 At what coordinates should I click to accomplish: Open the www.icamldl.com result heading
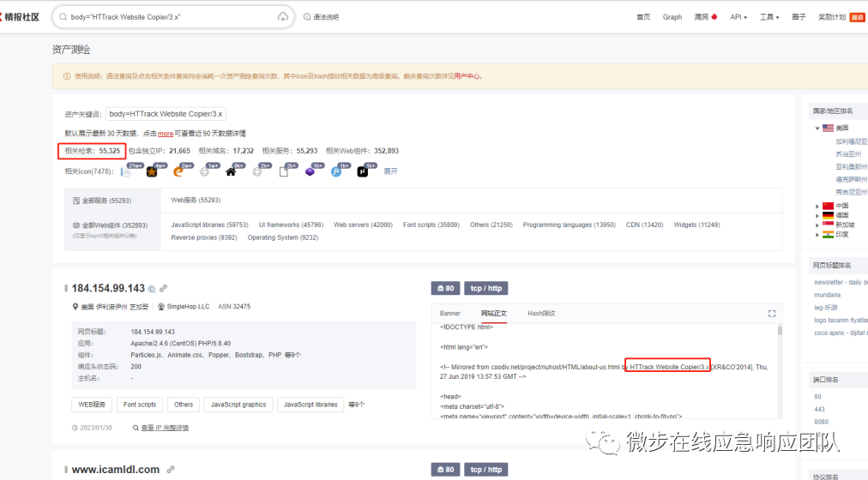coord(116,470)
